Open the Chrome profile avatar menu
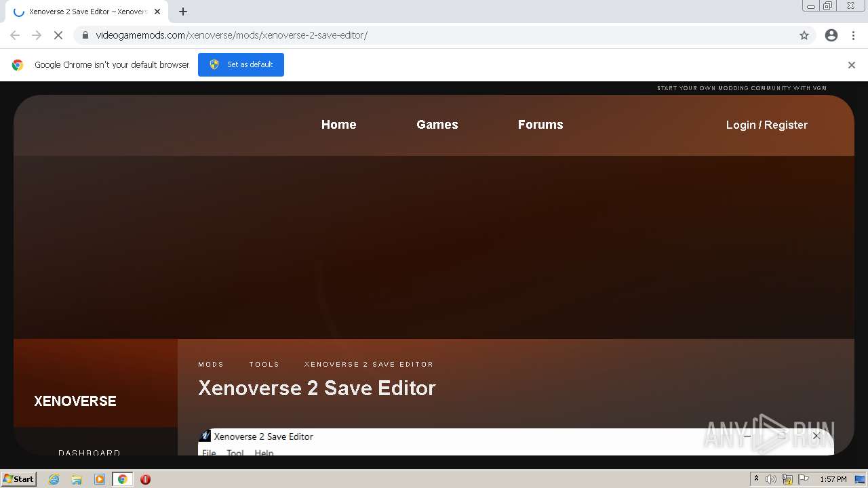This screenshot has height=488, width=868. (831, 35)
